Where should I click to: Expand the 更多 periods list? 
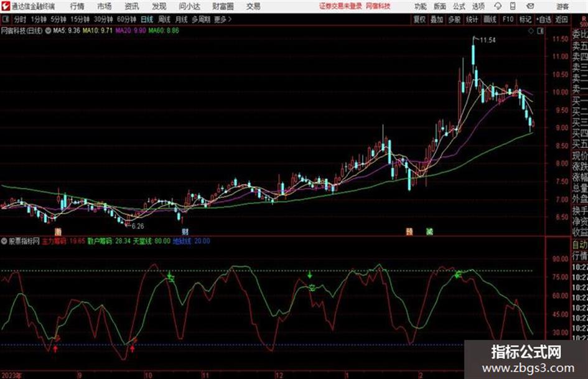click(x=223, y=19)
